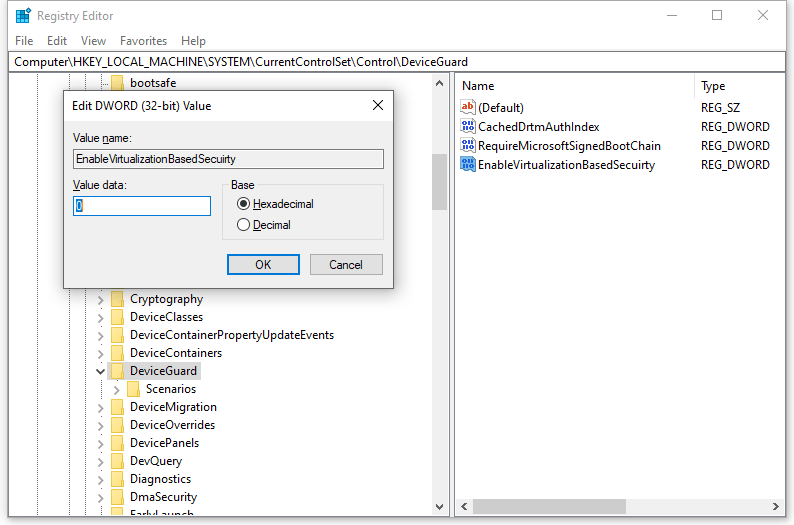This screenshot has width=794, height=525.
Task: Select the DevQuery tree label
Action: [x=156, y=461]
